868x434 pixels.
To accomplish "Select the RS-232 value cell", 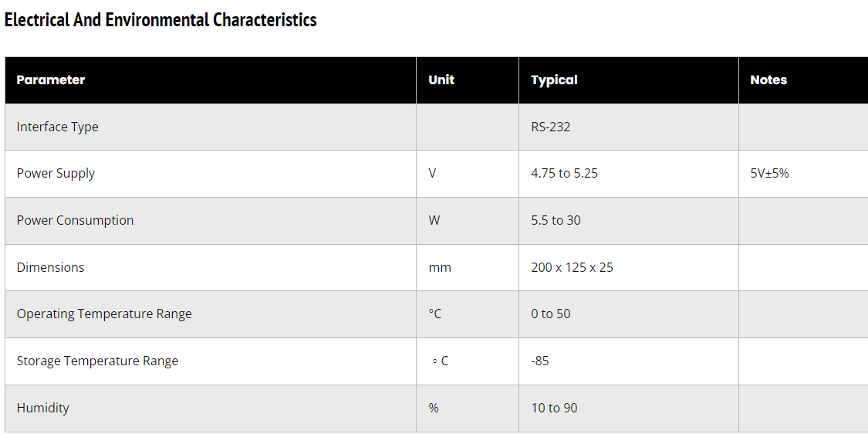I will click(x=551, y=127).
